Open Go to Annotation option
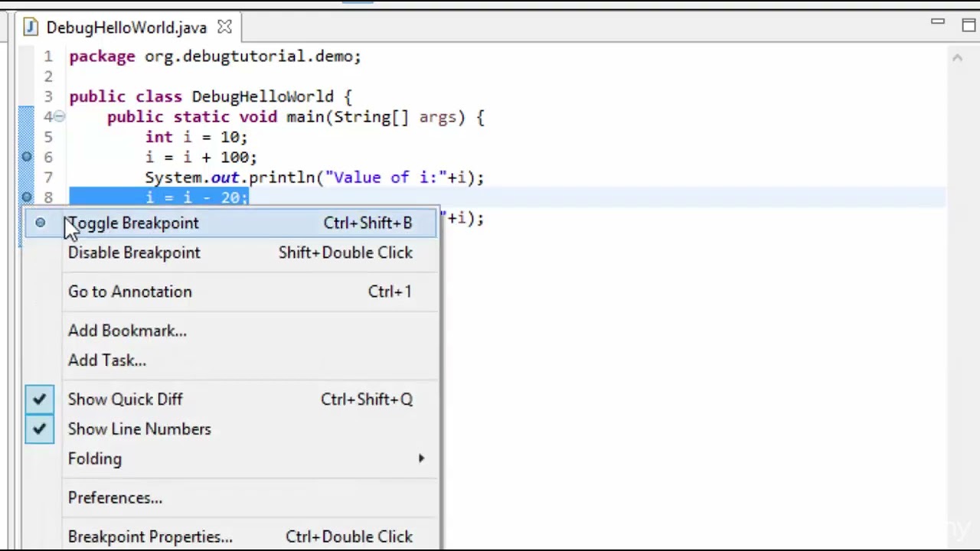The height and width of the screenshot is (551, 980). click(230, 292)
